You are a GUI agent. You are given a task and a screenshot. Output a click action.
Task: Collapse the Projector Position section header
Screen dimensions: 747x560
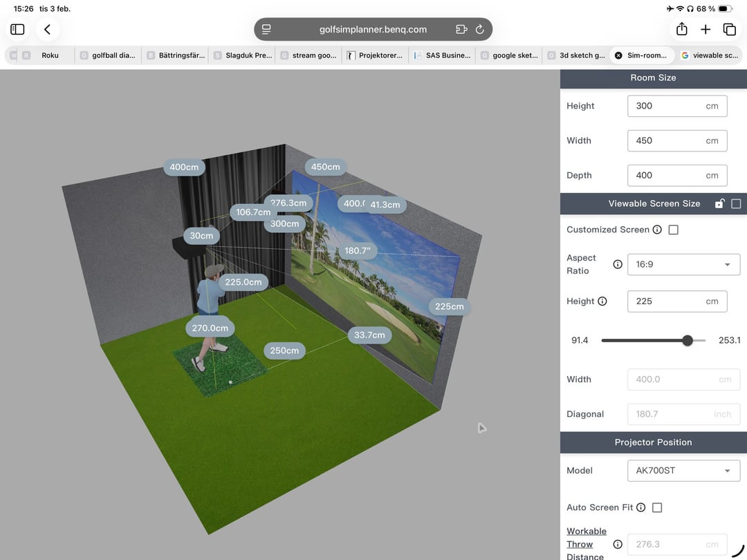point(653,442)
